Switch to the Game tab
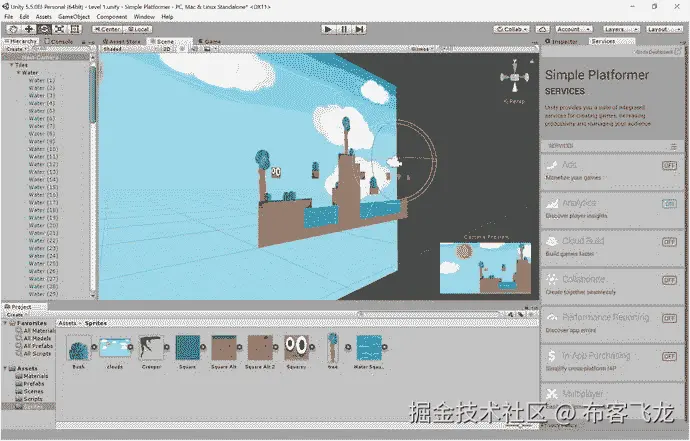 (210, 41)
